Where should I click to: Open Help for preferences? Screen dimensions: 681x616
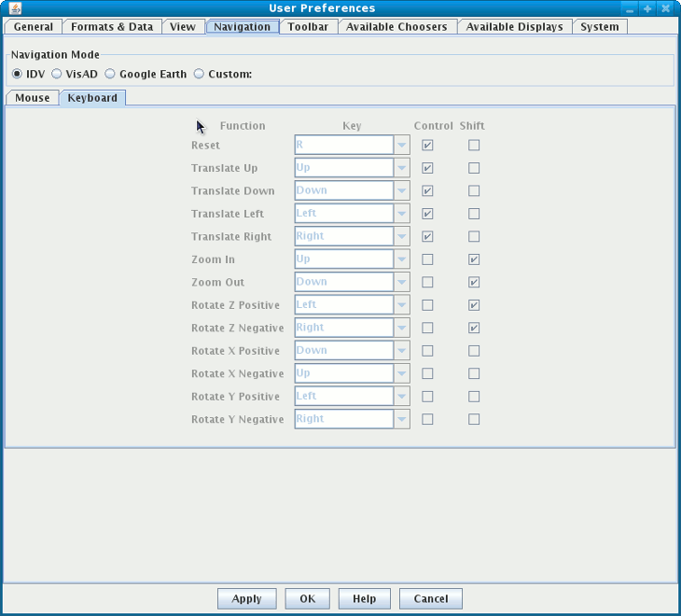tap(364, 599)
